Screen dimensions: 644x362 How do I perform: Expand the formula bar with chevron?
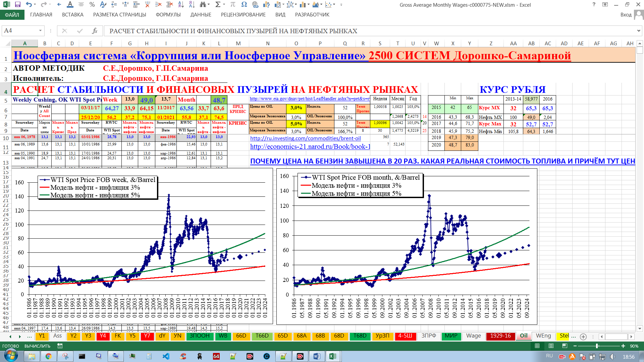coord(638,31)
